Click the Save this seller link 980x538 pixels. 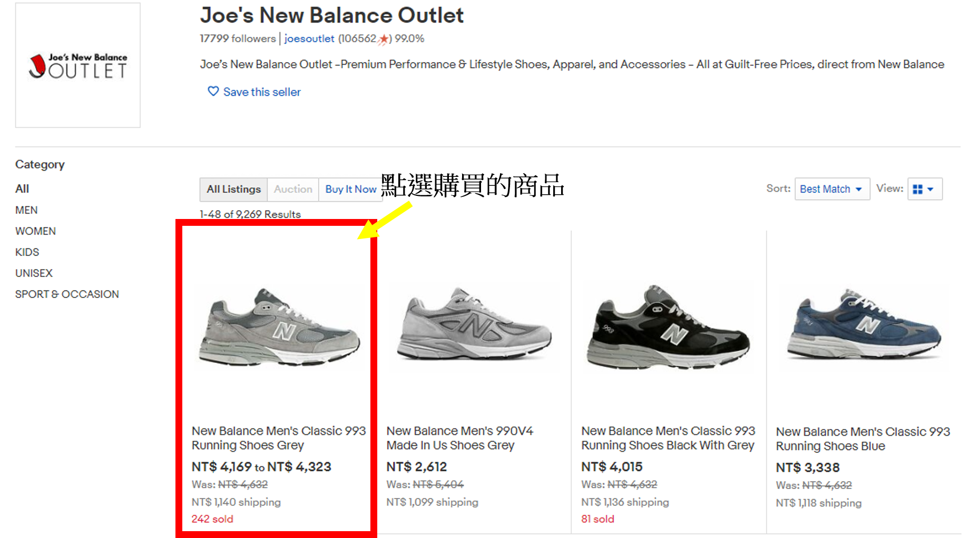(x=262, y=92)
